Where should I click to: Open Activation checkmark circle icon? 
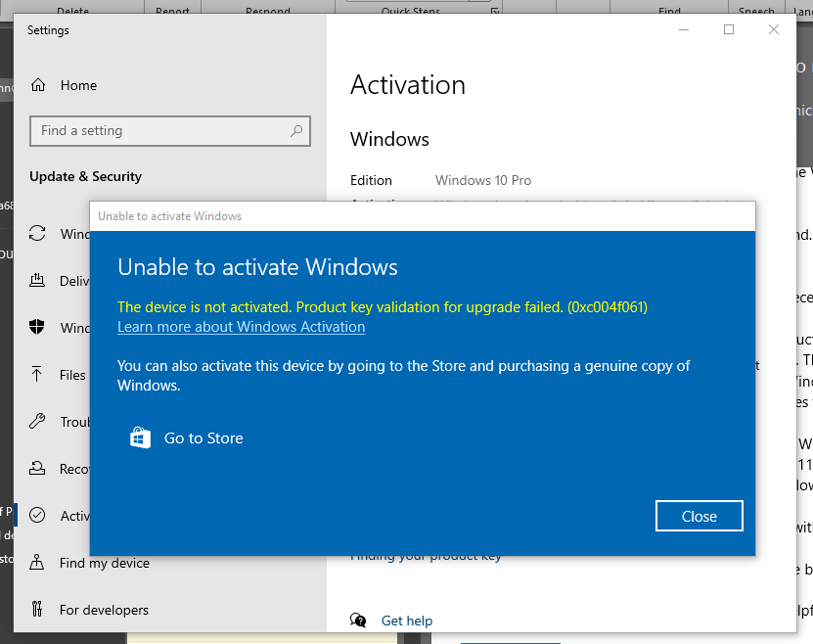[37, 515]
